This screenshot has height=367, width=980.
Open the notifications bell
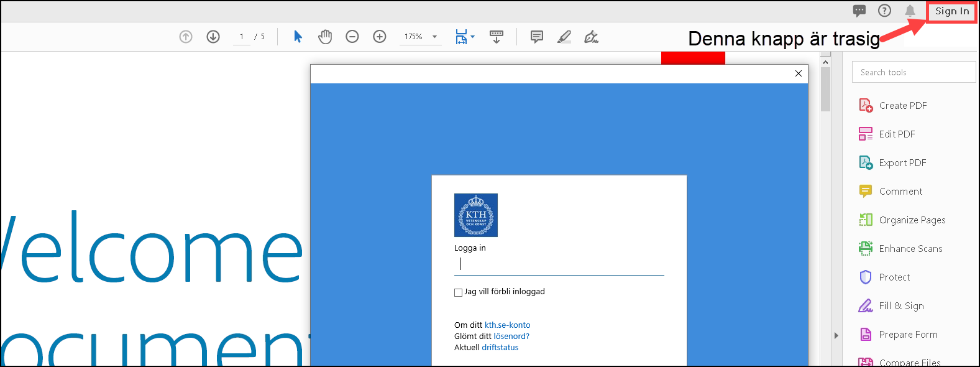pyautogui.click(x=910, y=11)
